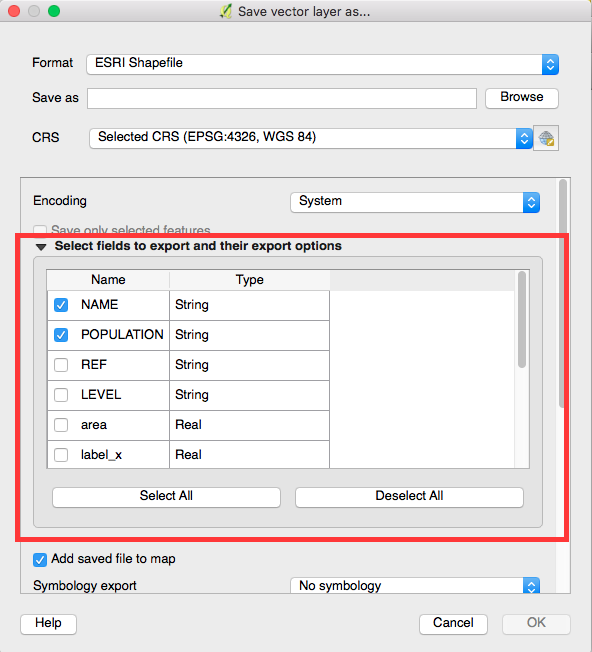Click the Cancel button

coord(453,624)
